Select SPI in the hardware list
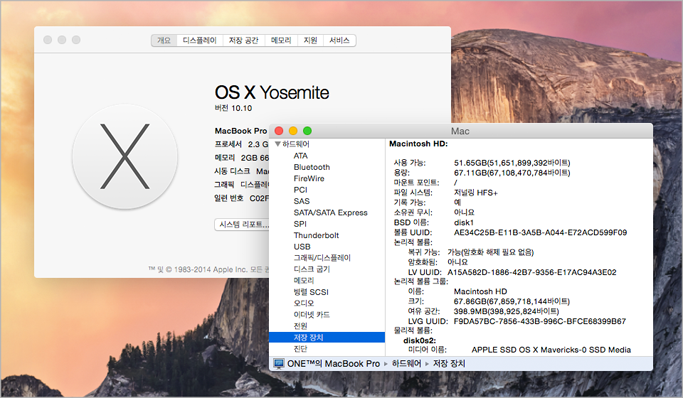This screenshot has height=398, width=683. point(300,224)
